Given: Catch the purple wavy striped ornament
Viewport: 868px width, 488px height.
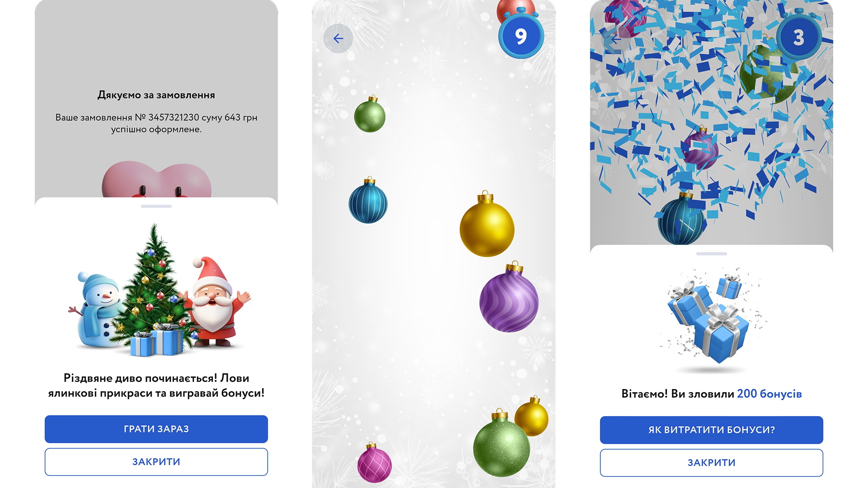Looking at the screenshot, I should pos(509,297).
